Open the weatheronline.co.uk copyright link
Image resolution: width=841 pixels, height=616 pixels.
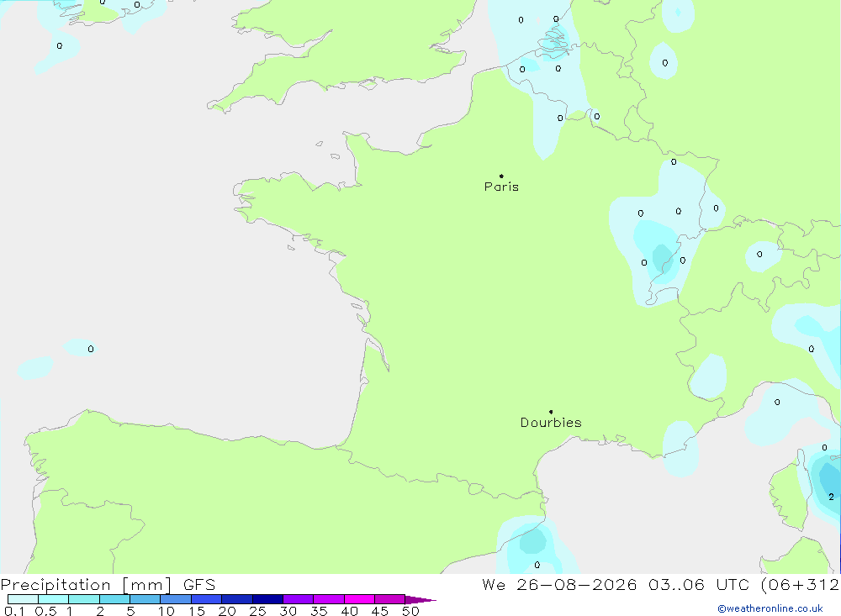pyautogui.click(x=770, y=608)
